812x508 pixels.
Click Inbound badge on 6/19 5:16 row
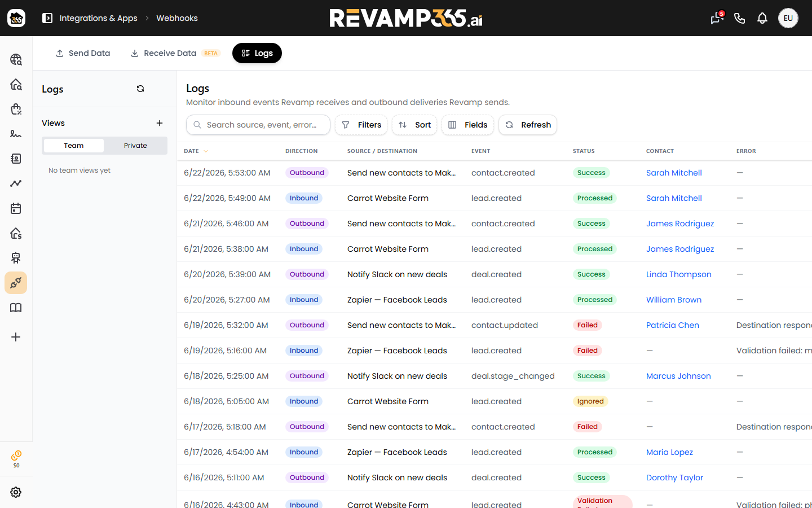pos(304,351)
